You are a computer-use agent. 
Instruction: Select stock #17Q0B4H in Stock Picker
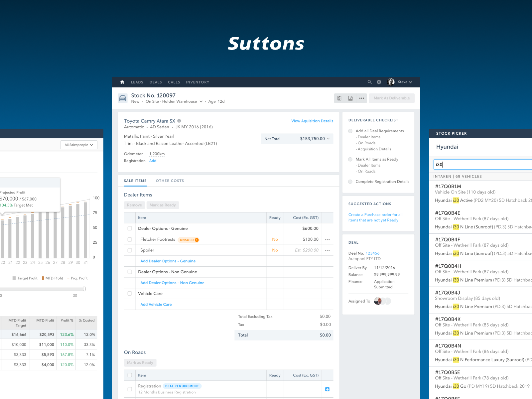coord(481,273)
